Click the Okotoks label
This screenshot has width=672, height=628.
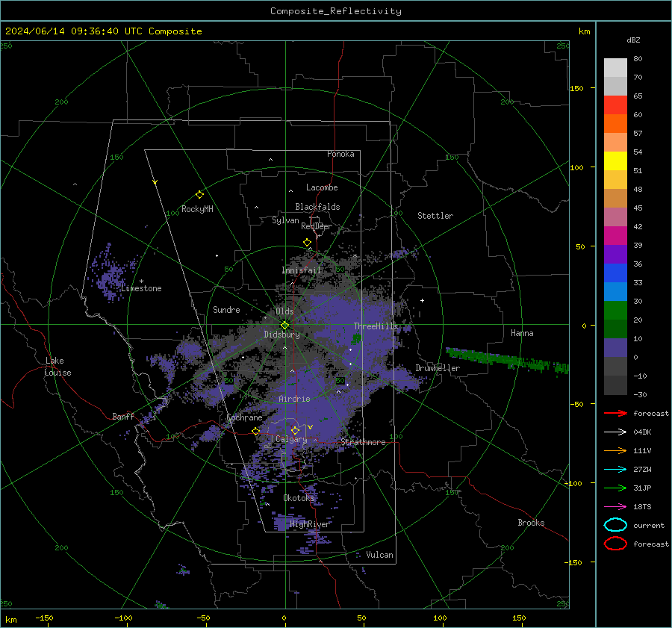299,497
